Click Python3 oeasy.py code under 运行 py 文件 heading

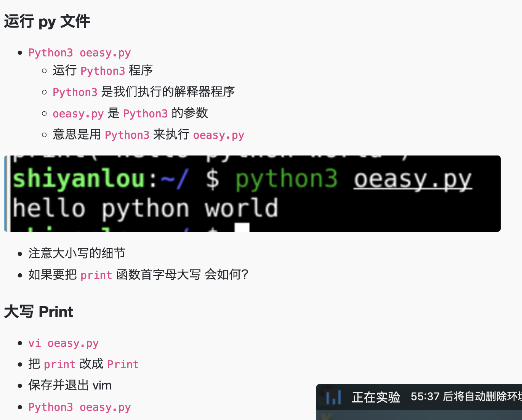coord(79,53)
